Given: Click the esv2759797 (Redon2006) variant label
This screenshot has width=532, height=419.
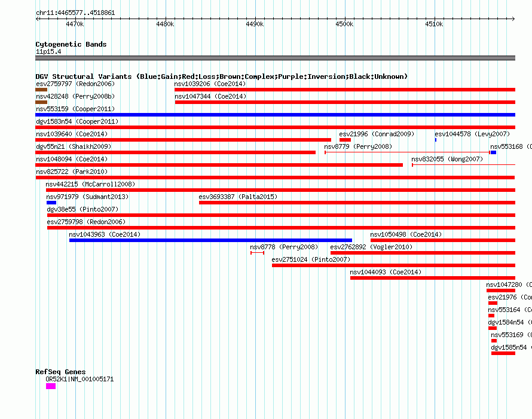Looking at the screenshot, I should click(x=75, y=84).
